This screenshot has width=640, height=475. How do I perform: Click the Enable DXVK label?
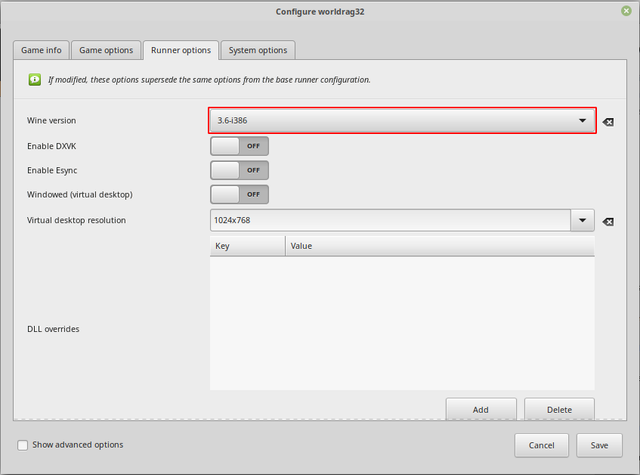click(x=51, y=146)
